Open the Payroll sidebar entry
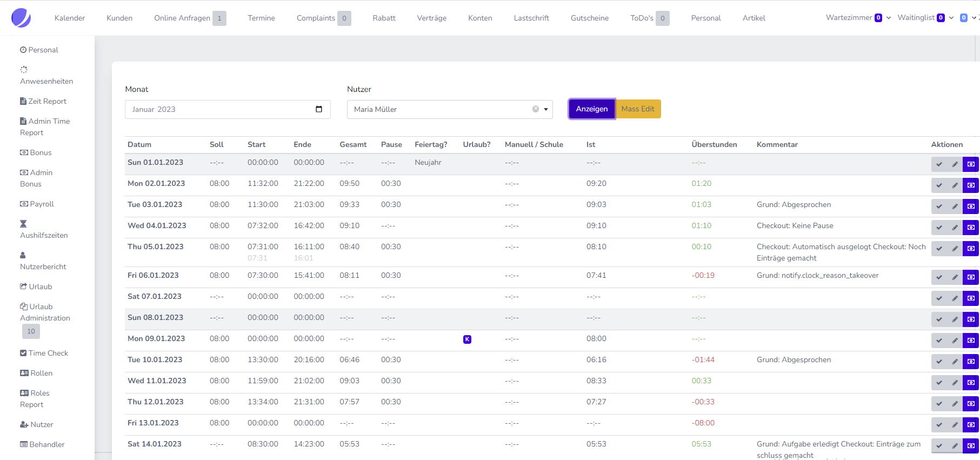The image size is (980, 460). click(x=37, y=204)
